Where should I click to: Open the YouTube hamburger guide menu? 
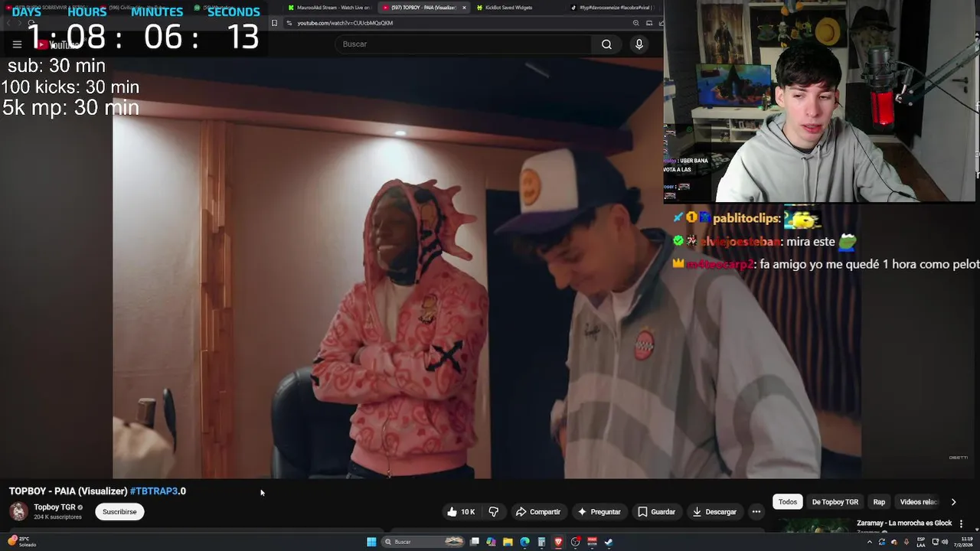click(17, 44)
